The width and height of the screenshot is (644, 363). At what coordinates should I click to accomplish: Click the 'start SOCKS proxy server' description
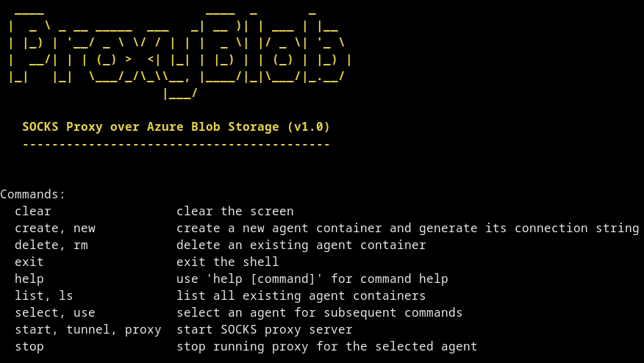tap(265, 330)
